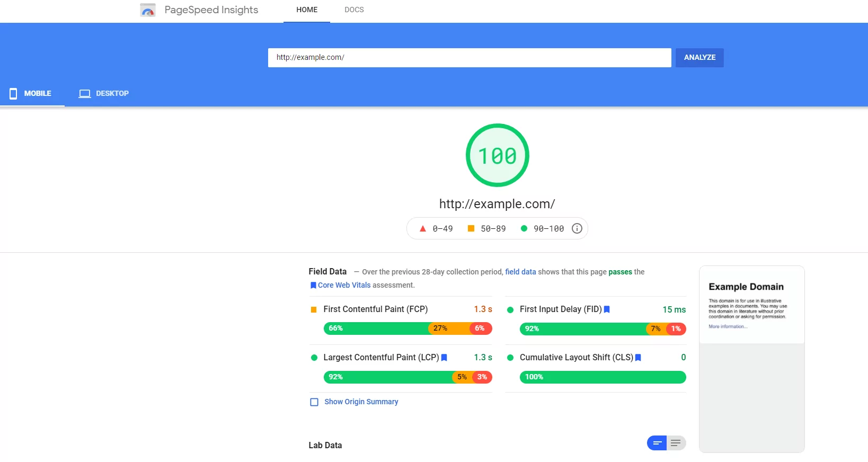The image size is (868, 462).
Task: Click the FCP value 1.3 s
Action: [483, 309]
